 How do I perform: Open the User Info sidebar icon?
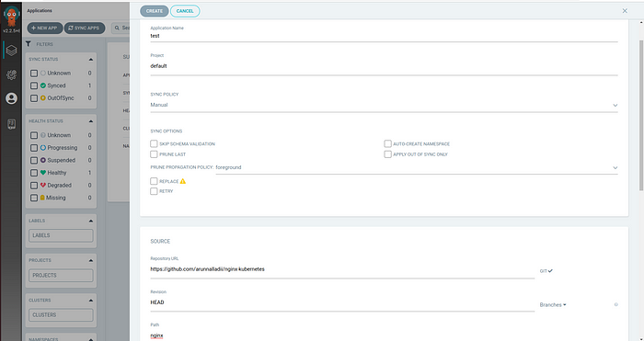(x=11, y=98)
